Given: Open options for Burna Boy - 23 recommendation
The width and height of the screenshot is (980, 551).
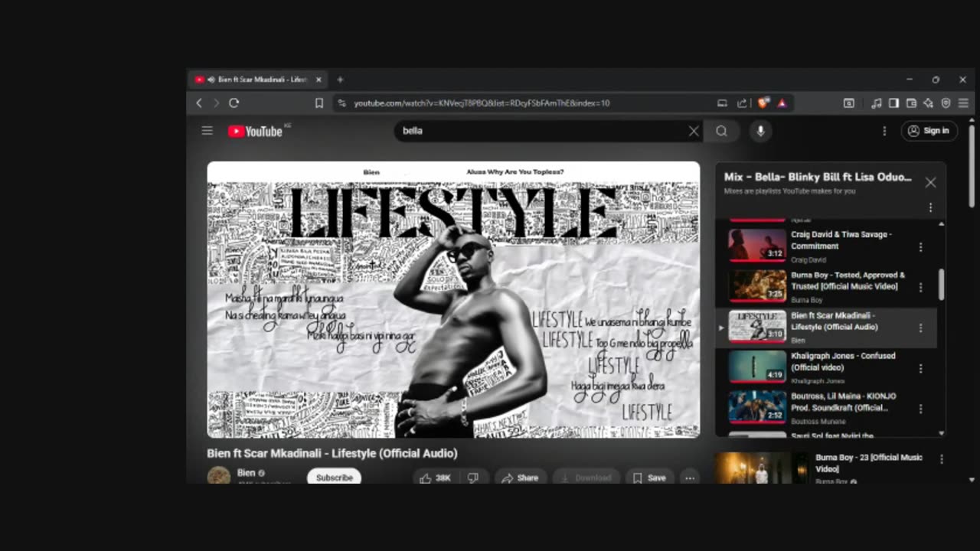Looking at the screenshot, I should (x=942, y=459).
